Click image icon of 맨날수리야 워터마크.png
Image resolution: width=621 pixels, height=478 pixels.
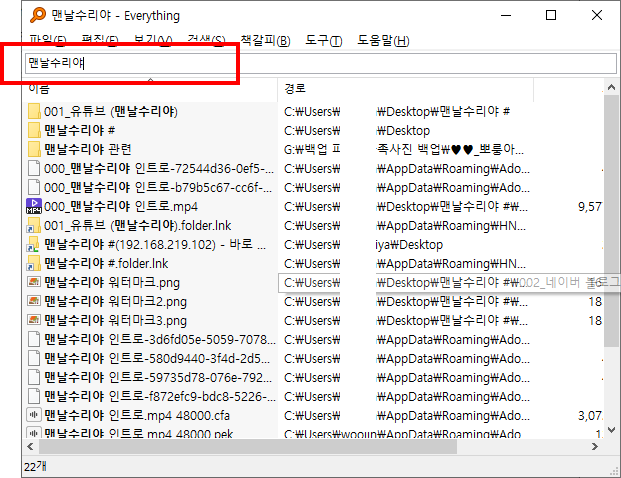click(x=34, y=282)
